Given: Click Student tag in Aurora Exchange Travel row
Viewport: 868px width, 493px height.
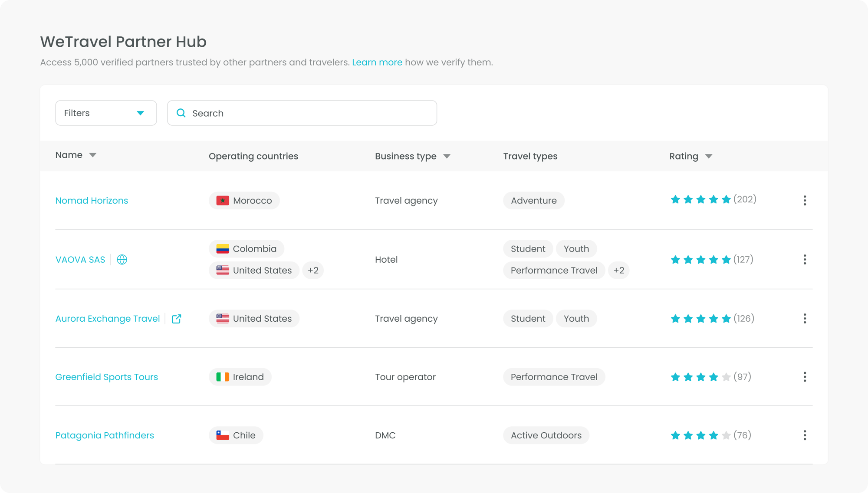Looking at the screenshot, I should point(528,319).
